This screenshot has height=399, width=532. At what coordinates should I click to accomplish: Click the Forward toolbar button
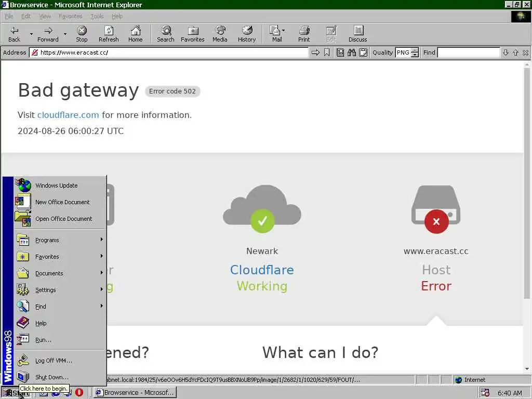(48, 34)
